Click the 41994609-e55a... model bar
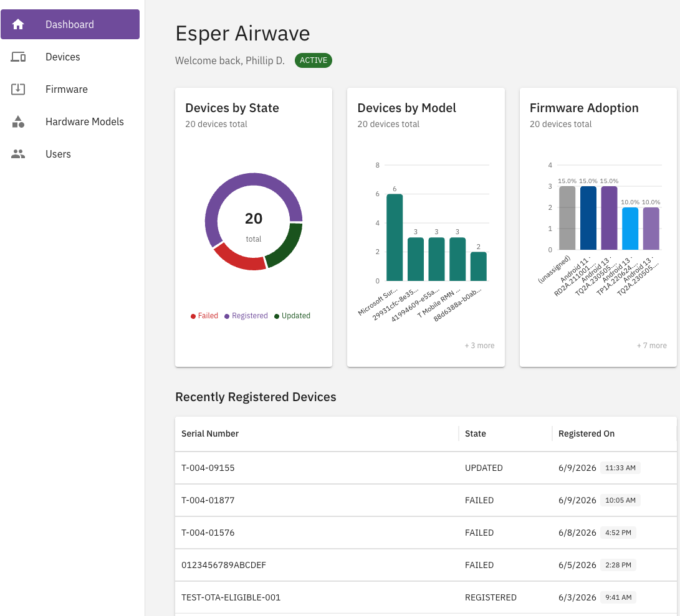680x616 pixels. click(x=437, y=259)
